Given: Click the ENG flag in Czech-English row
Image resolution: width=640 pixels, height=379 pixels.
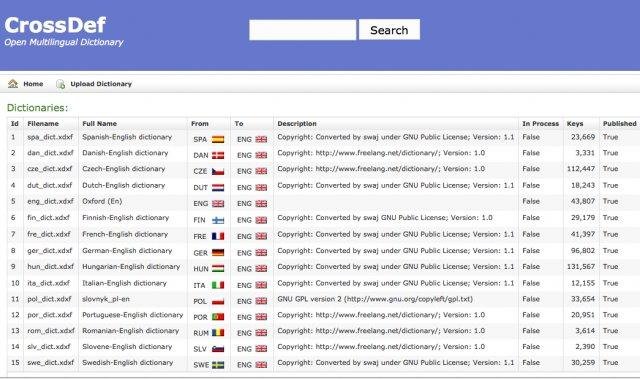Looking at the screenshot, I should point(261,171).
